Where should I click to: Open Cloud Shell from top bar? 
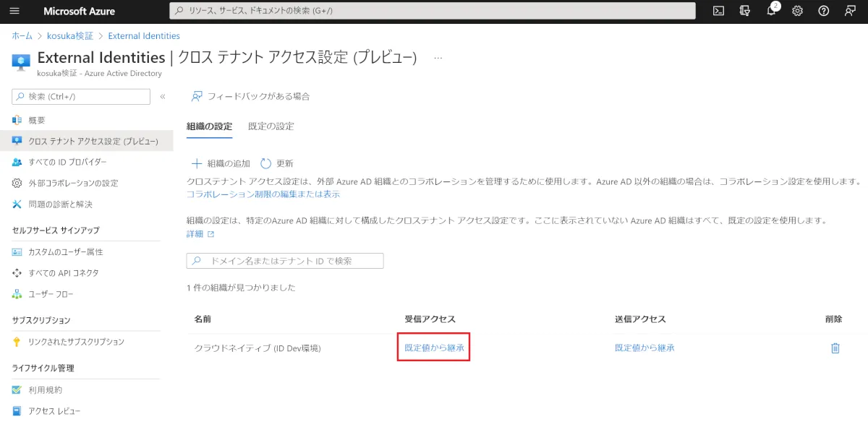(x=718, y=11)
